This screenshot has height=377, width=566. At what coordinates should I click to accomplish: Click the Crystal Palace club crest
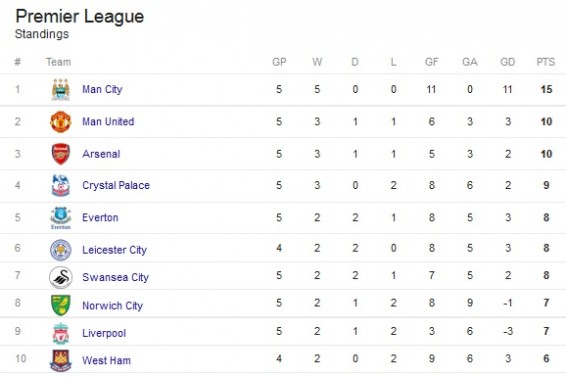[61, 185]
